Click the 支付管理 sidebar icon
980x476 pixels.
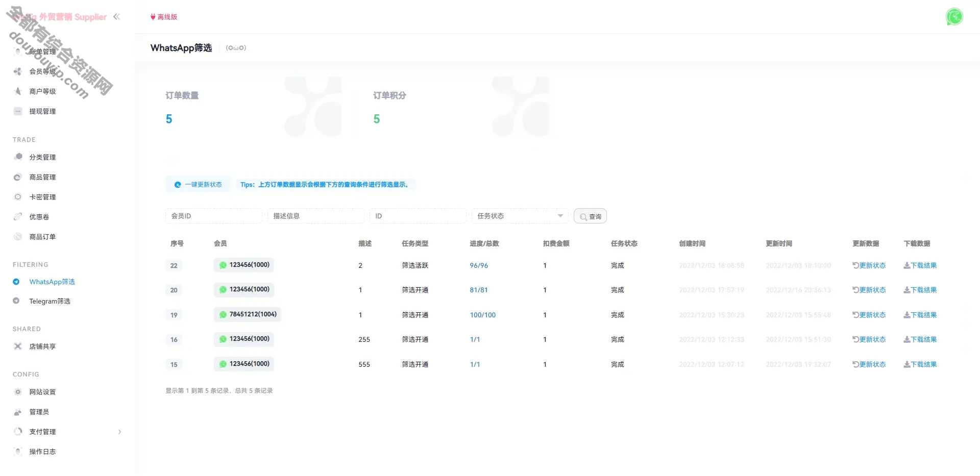coord(18,432)
